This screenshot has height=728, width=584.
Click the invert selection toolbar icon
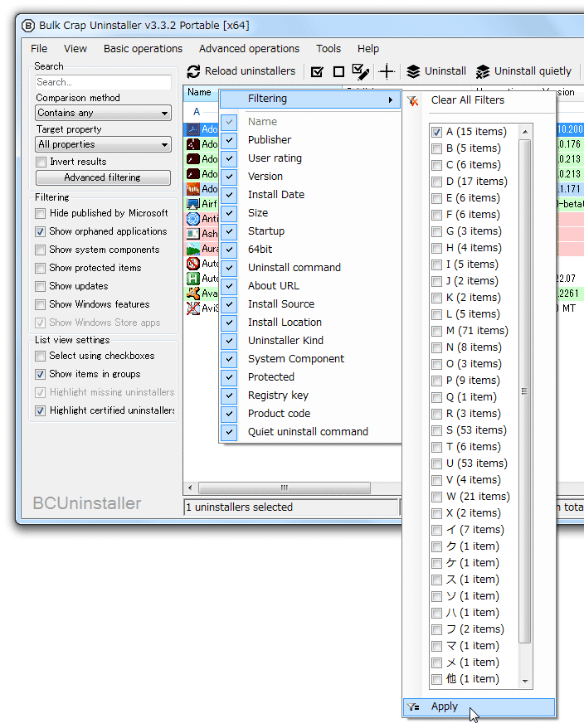(x=361, y=71)
